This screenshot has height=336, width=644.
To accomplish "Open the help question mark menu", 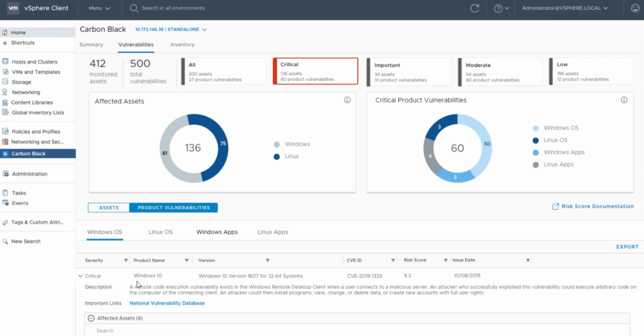I will click(x=501, y=8).
